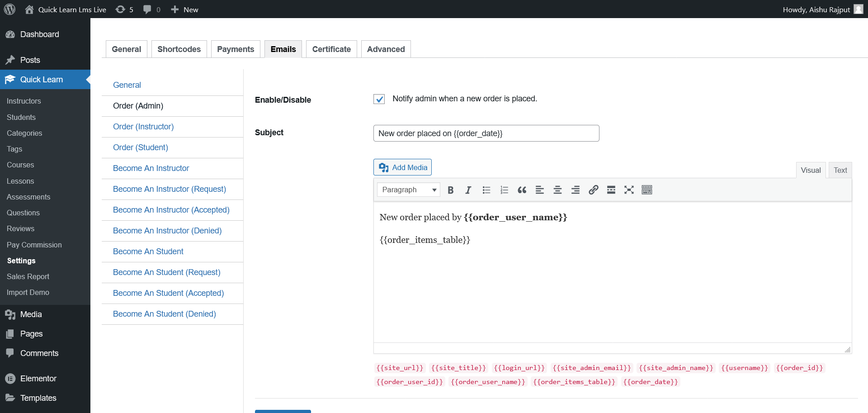
Task: Open Media menu in sidebar
Action: click(x=45, y=314)
